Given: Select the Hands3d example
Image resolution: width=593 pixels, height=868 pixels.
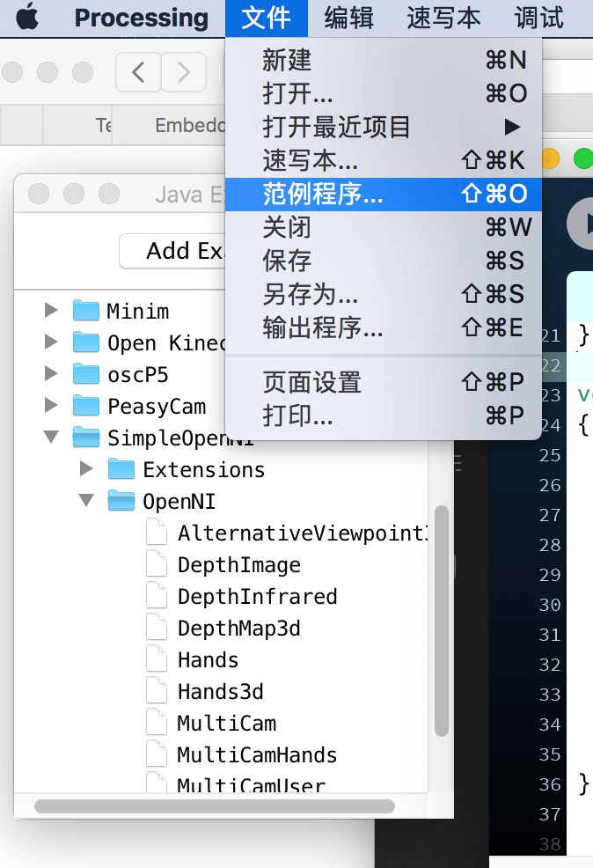Looking at the screenshot, I should 220,692.
